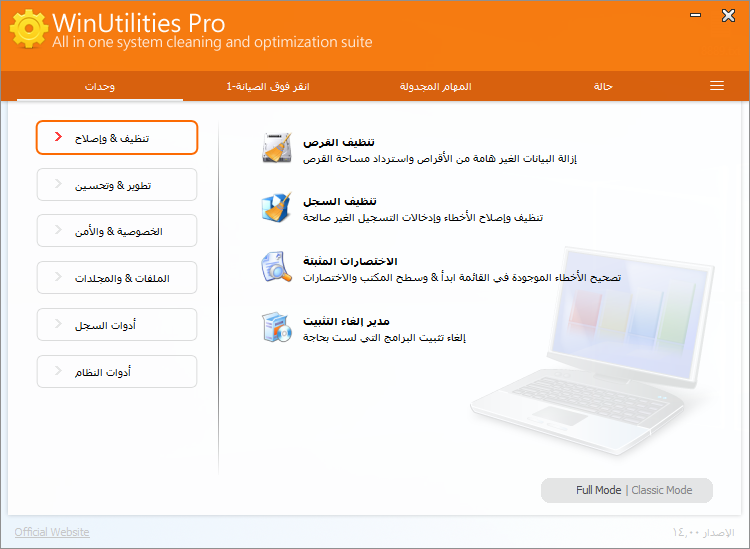
Task: Select the حالة tab
Action: click(603, 86)
